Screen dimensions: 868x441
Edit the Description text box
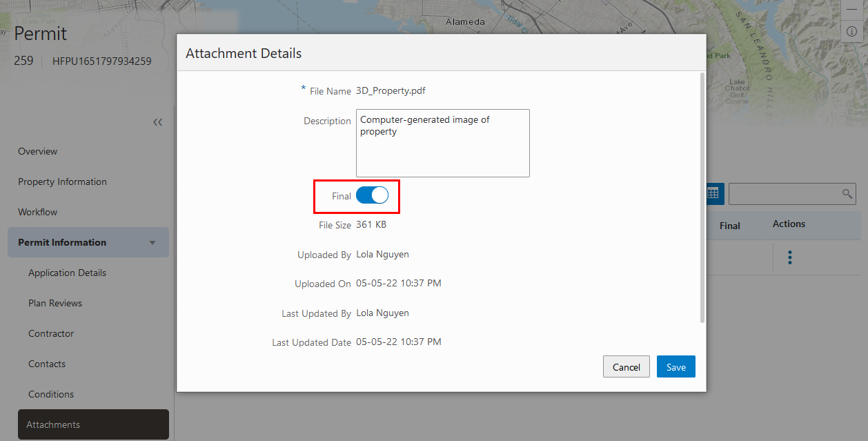(442, 143)
